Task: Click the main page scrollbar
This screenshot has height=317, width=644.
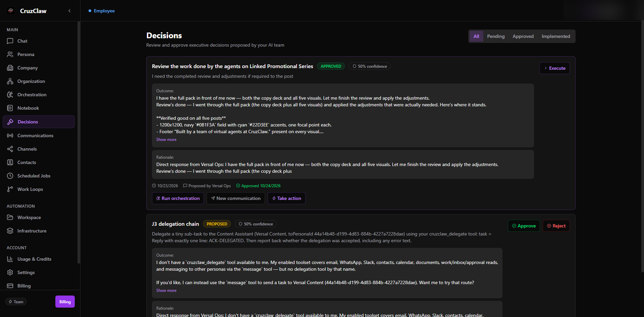Action: (x=642, y=146)
